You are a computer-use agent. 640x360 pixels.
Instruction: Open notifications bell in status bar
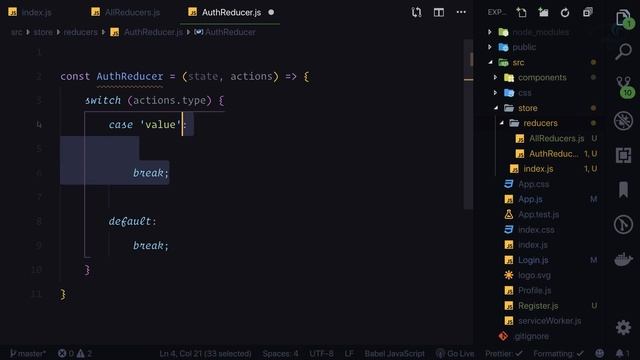point(622,353)
